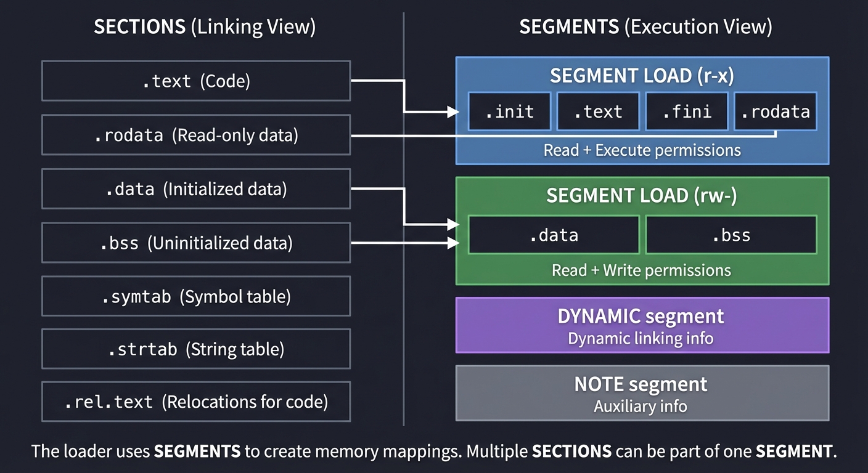
Task: Expand the SEGMENT LOAD (rw-) header
Action: [x=642, y=195]
